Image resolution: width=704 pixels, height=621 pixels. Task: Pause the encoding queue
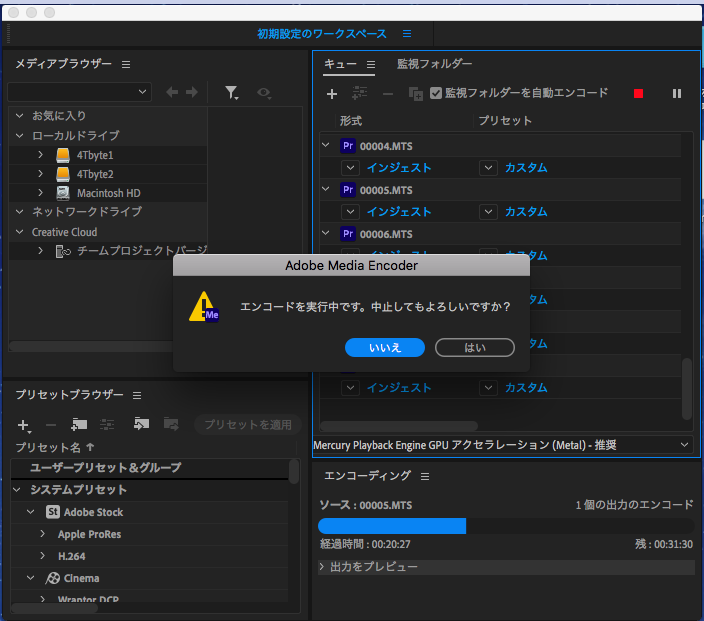click(x=677, y=93)
